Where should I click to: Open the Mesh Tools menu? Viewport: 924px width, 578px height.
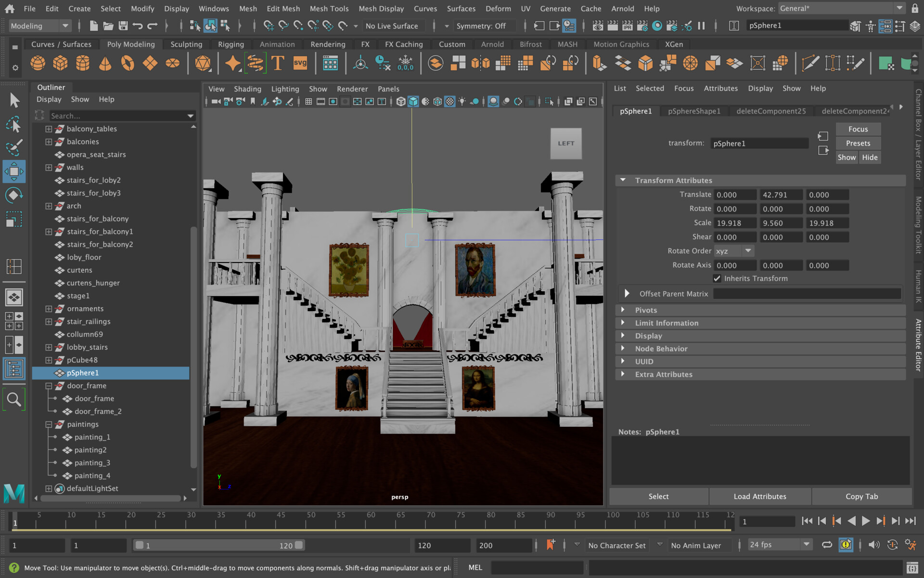pyautogui.click(x=329, y=8)
